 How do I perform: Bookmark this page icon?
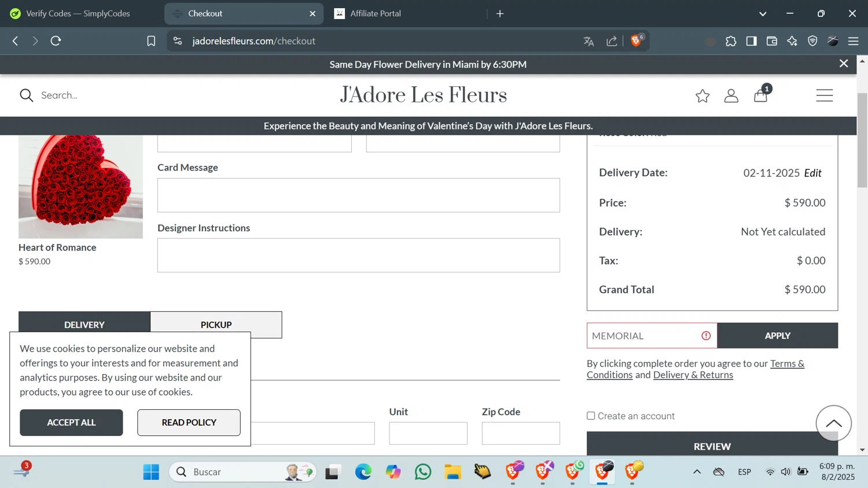(151, 41)
